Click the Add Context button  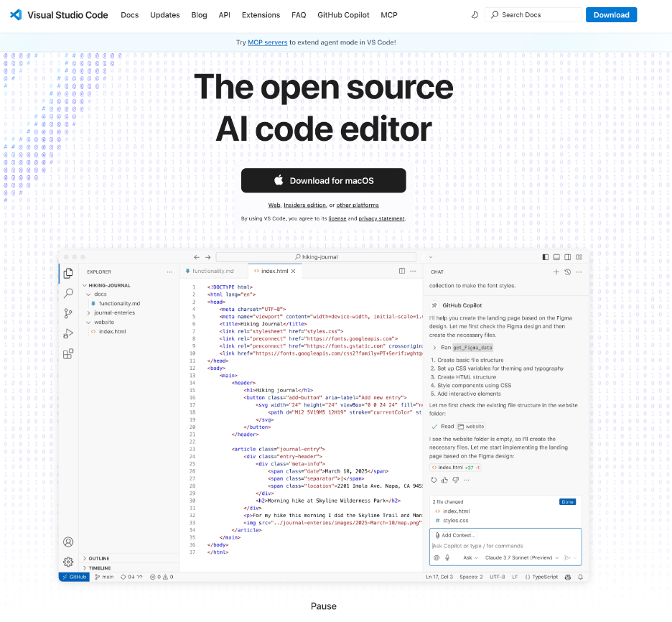456,535
